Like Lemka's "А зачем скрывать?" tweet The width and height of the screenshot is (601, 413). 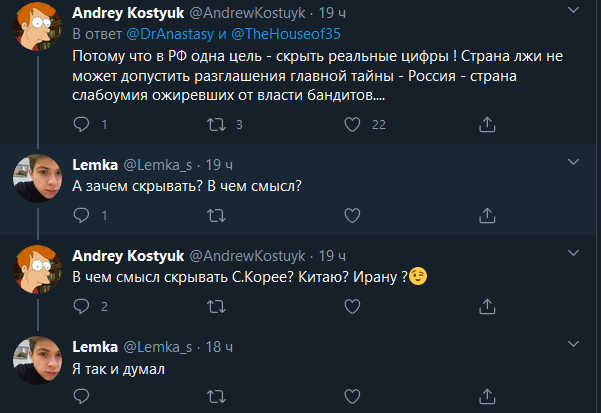click(351, 215)
